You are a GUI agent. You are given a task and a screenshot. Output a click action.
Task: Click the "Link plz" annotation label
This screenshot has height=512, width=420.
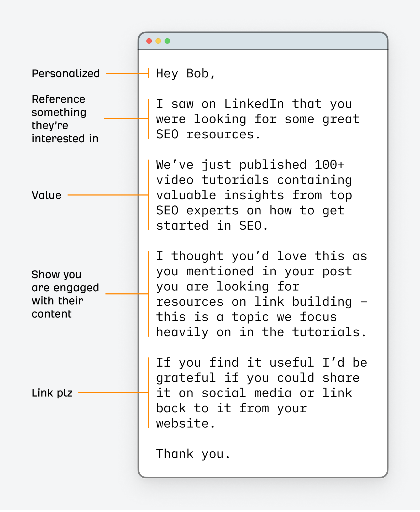point(52,393)
